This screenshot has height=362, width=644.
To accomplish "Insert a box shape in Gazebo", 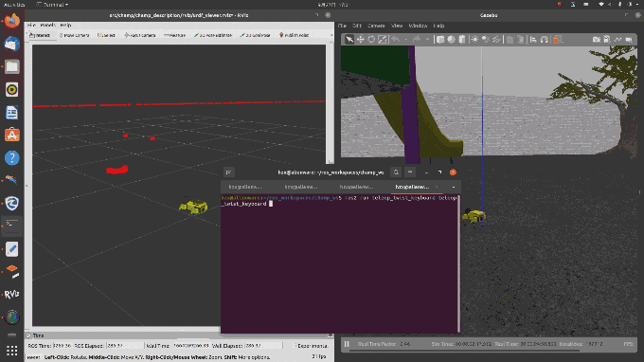I will tap(440, 40).
